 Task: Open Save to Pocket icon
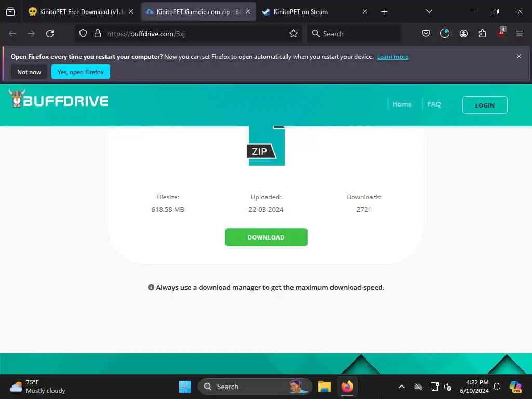click(x=426, y=34)
